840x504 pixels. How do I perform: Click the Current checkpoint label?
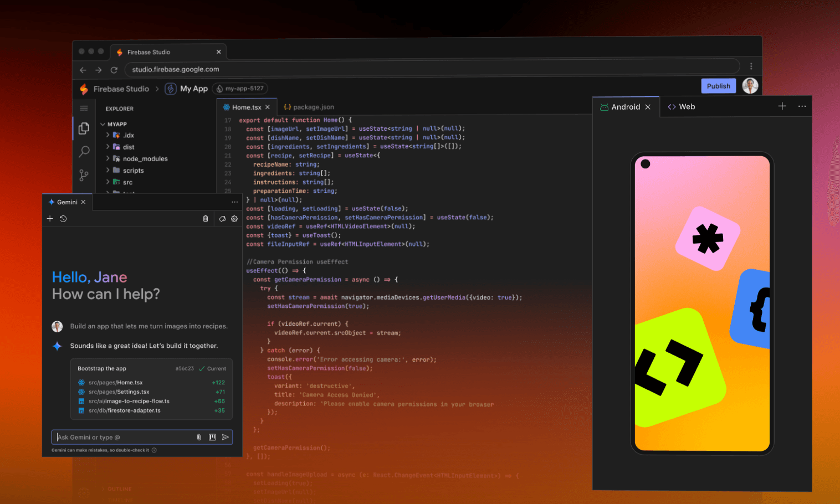pos(217,369)
